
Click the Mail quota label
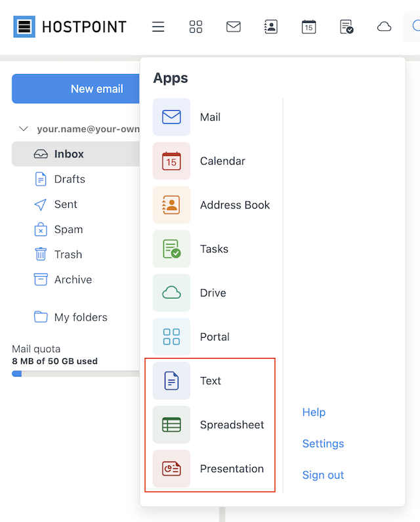point(36,349)
